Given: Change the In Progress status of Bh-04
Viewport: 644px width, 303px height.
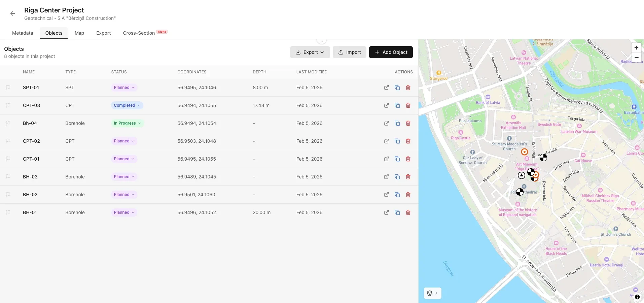Looking at the screenshot, I should point(127,123).
